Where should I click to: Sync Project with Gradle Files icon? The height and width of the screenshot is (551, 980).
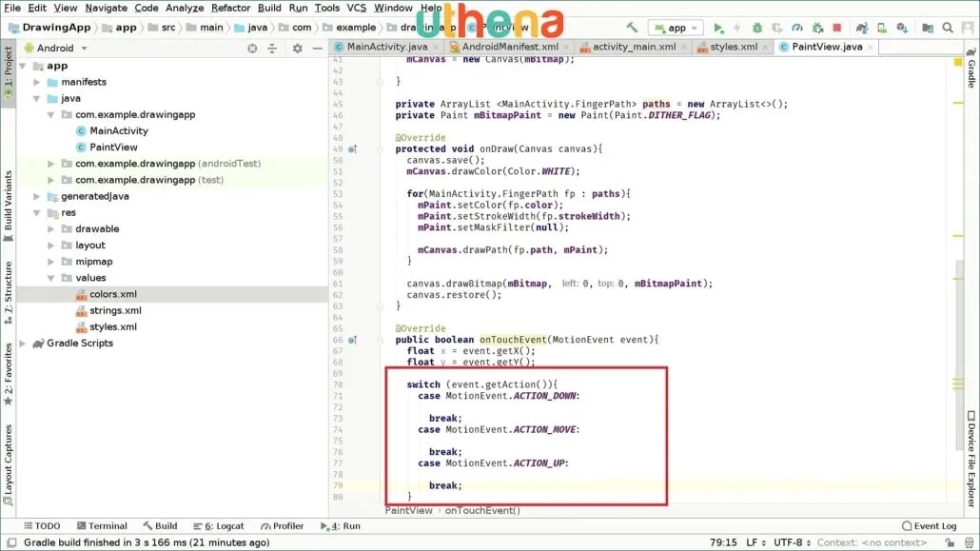coord(862,28)
